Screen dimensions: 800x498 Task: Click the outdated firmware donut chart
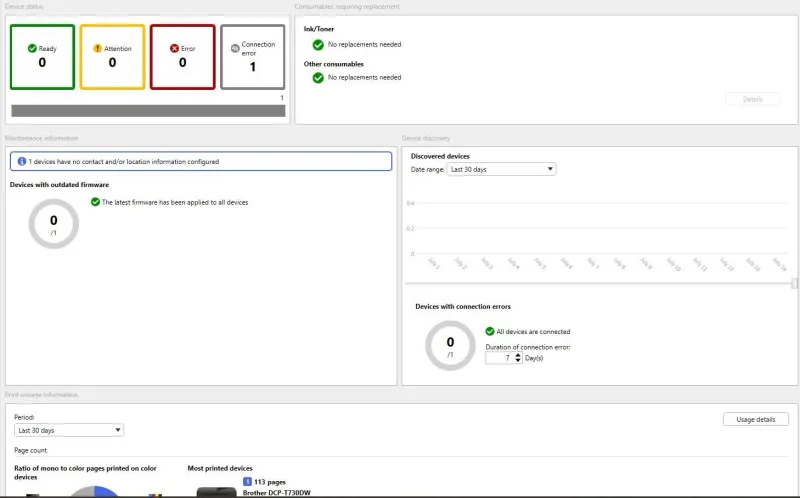(54, 224)
